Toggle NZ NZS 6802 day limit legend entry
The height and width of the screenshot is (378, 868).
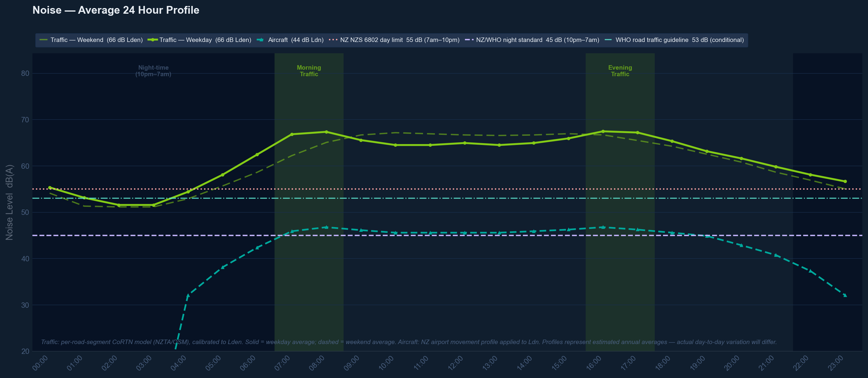pos(394,40)
